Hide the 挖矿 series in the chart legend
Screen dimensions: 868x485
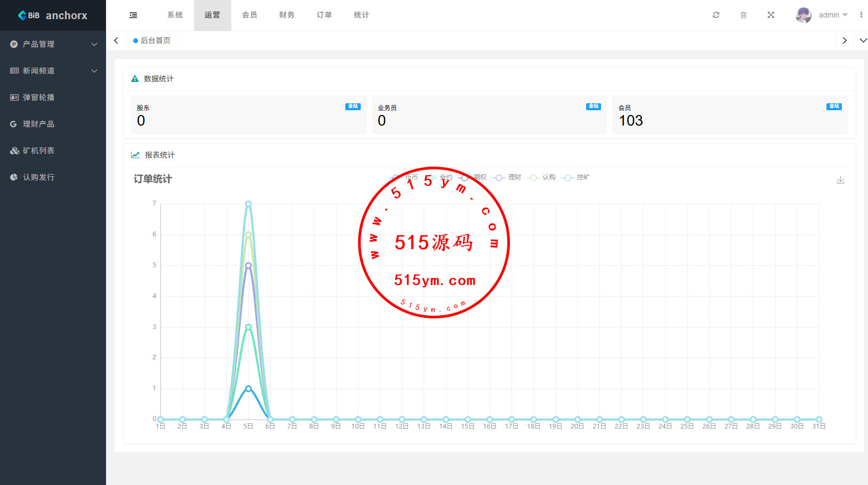click(x=576, y=177)
